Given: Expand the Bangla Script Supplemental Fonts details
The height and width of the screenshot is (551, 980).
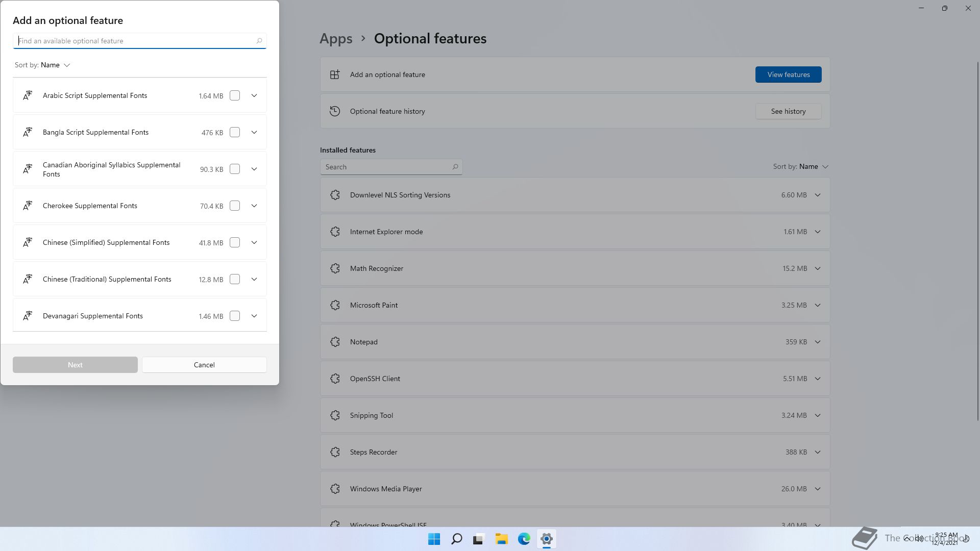Looking at the screenshot, I should (254, 132).
